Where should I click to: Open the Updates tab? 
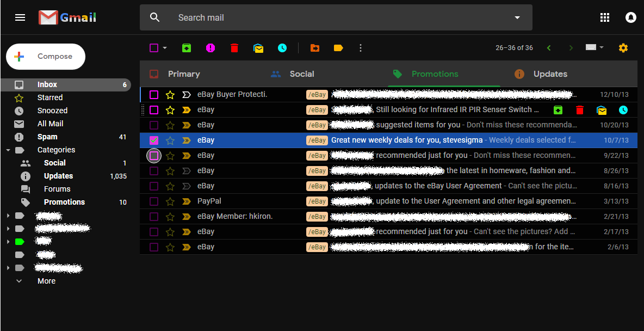coord(550,73)
